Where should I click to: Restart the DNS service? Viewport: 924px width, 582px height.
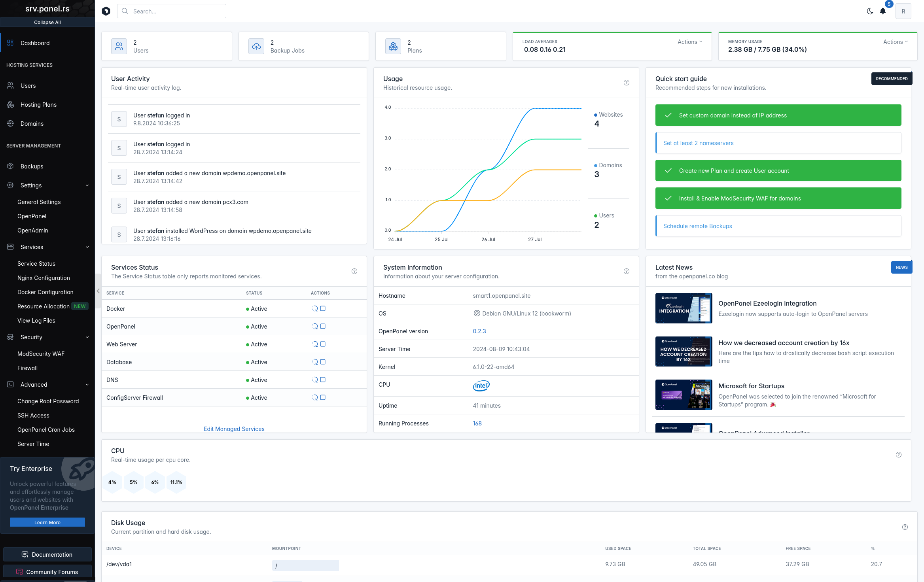(315, 380)
